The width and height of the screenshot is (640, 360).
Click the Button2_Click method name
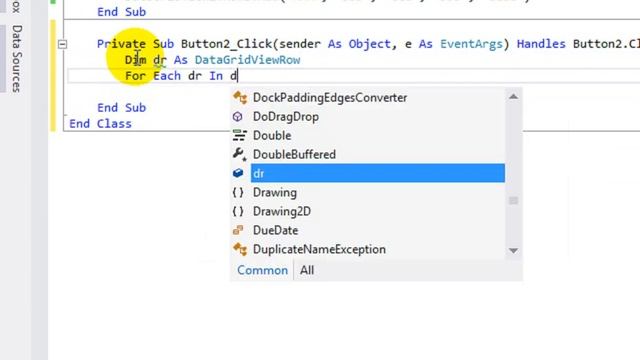click(227, 44)
